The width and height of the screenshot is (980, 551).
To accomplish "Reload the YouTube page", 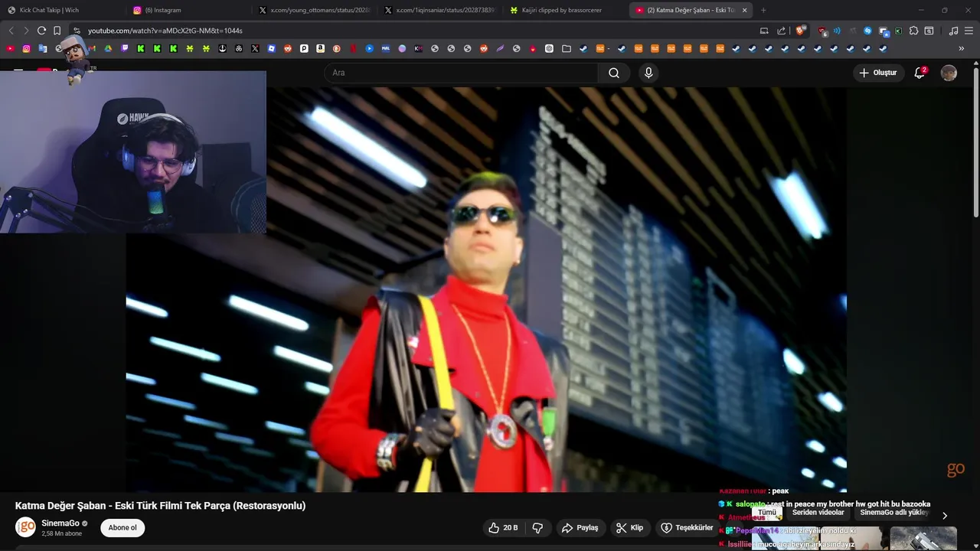I will (x=41, y=31).
